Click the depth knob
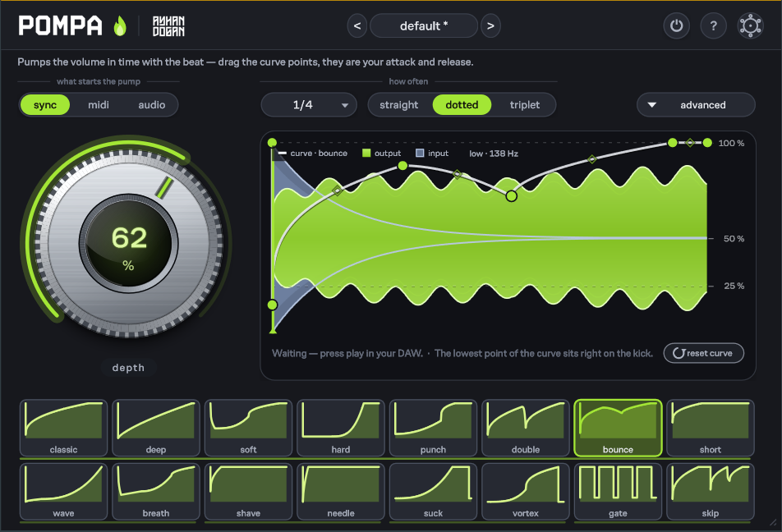 pos(129,243)
